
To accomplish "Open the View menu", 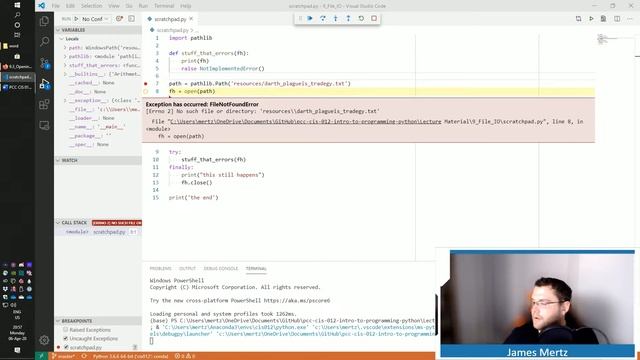I will coord(114,6).
